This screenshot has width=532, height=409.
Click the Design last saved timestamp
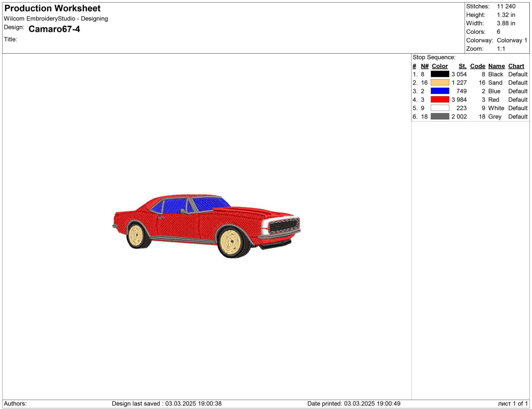(x=167, y=403)
